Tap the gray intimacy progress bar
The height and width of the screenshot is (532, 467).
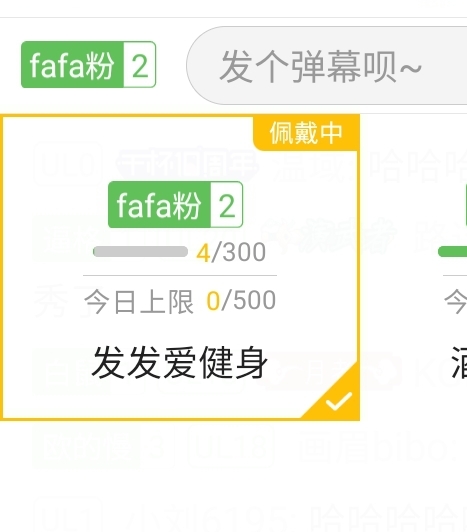coord(140,252)
